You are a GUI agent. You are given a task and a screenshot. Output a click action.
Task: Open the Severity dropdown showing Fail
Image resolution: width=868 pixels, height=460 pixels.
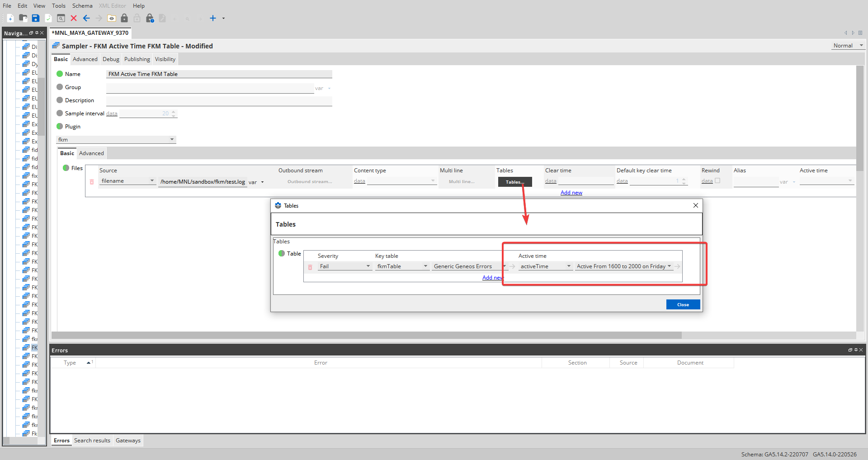tap(368, 266)
